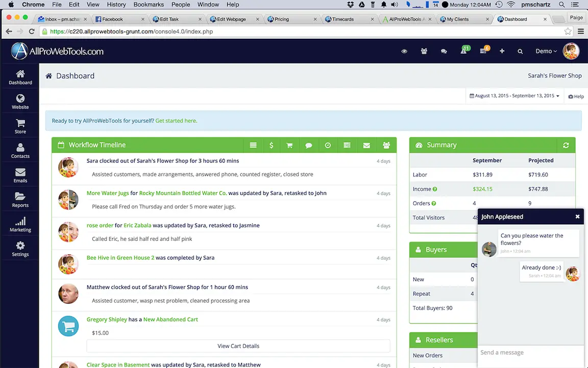The image size is (588, 368).
Task: Open the Bookmarks menu in Chrome
Action: pos(149,5)
